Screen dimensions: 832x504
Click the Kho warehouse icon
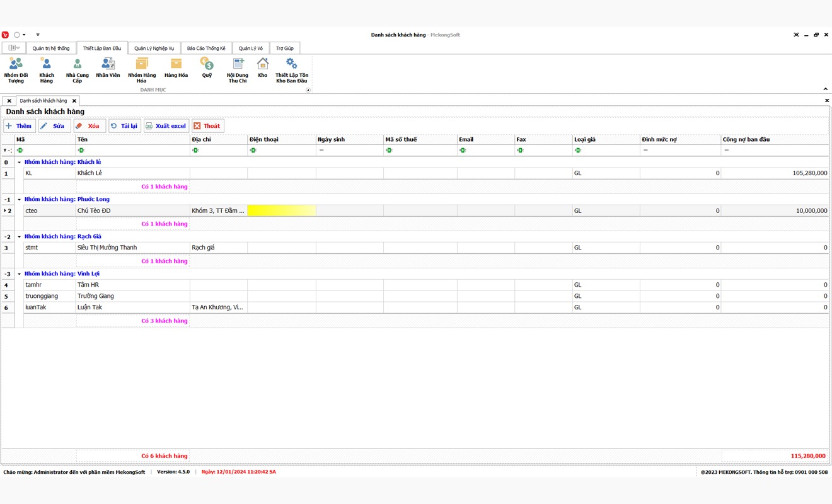(262, 67)
